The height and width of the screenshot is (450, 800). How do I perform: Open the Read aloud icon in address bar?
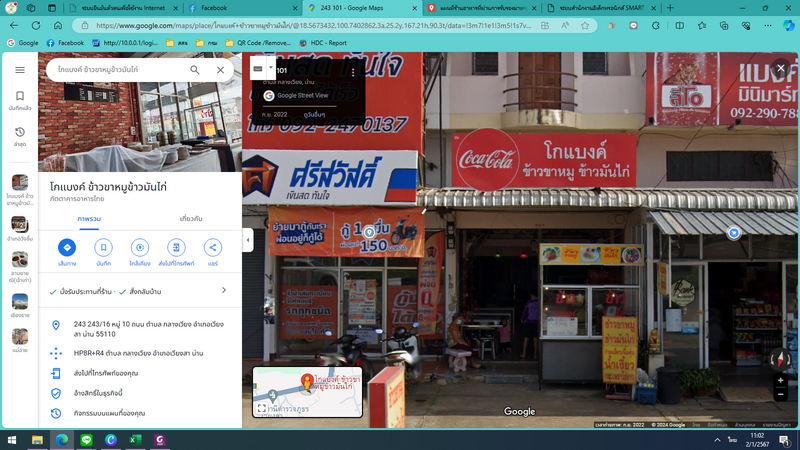[x=565, y=26]
